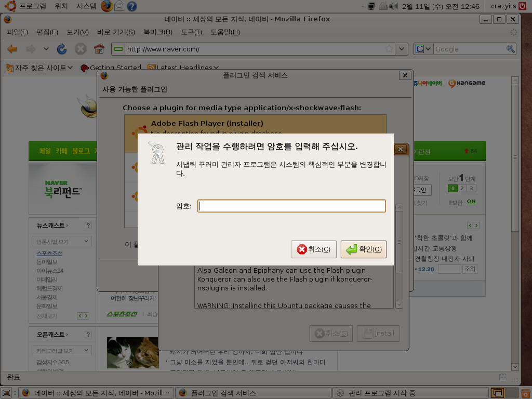The image size is (532, 399).
Task: Switch to 네이버 Firefox taskbar window
Action: click(x=96, y=393)
